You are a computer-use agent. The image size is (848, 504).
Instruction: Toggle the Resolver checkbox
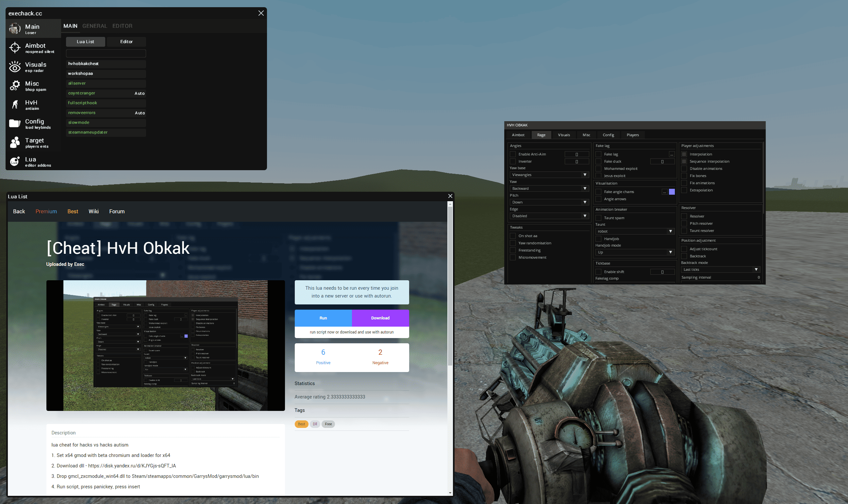(x=684, y=216)
